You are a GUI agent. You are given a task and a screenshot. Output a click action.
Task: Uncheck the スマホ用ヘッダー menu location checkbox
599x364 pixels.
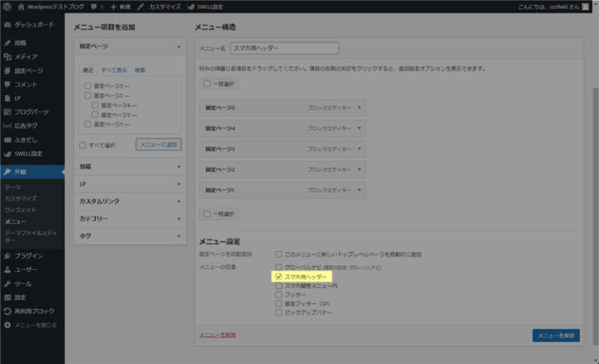278,277
